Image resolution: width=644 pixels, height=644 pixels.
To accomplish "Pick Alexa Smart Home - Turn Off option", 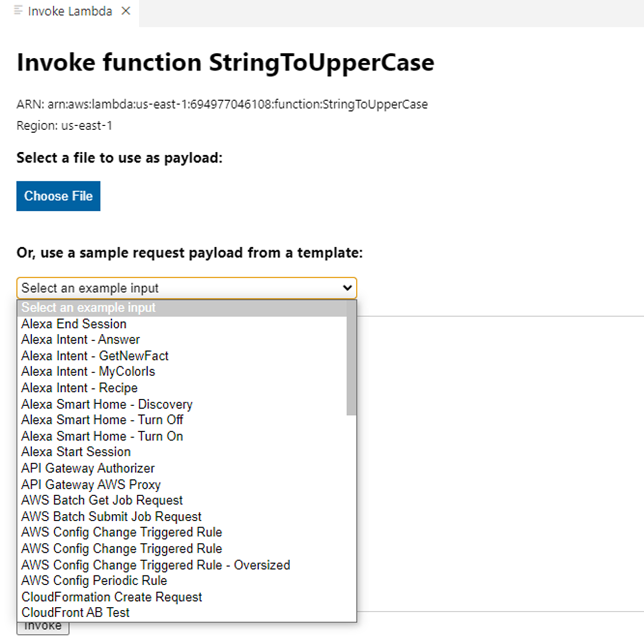I will (x=182, y=420).
